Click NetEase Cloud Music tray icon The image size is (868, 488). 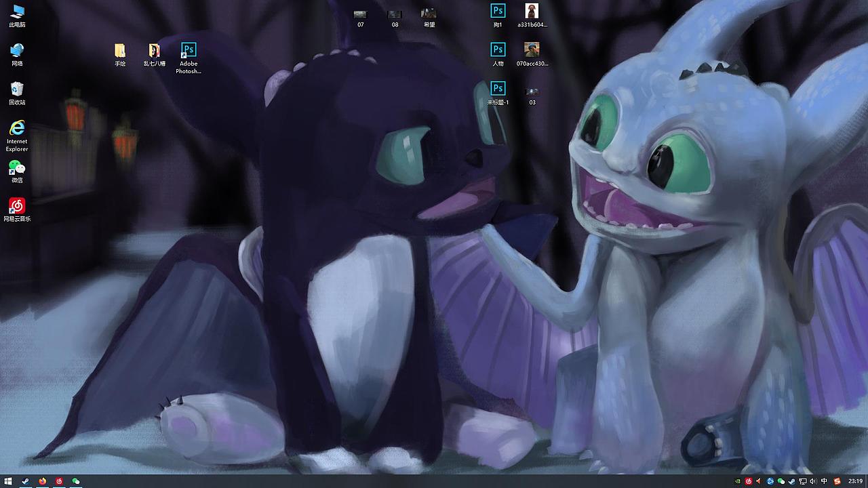(749, 481)
